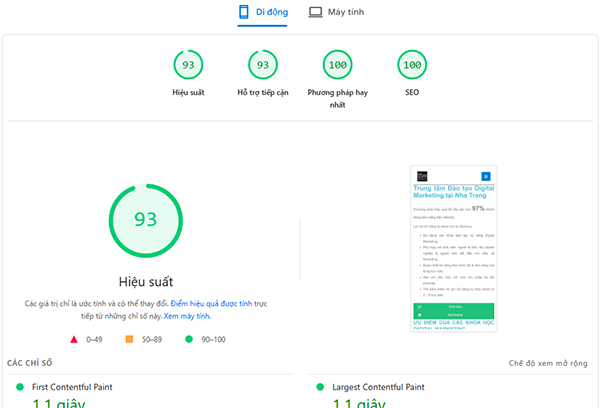Click the green circle 90–100 legend icon
600x408 pixels.
[x=188, y=339]
